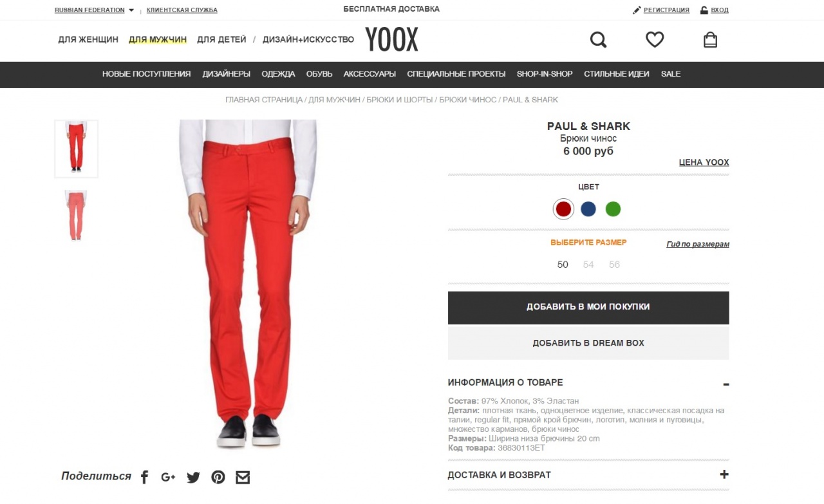Open the shopping bag icon
The image size is (824, 504).
tap(710, 40)
